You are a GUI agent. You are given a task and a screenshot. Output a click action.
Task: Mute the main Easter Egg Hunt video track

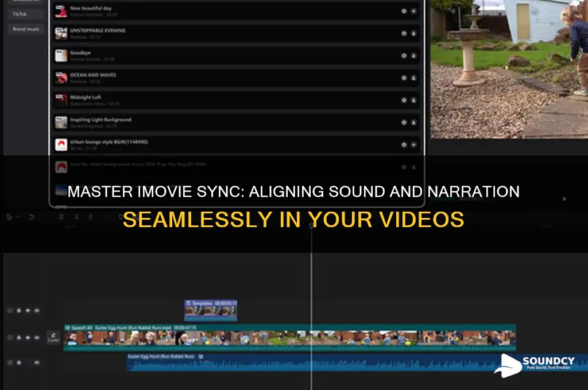pos(37,338)
